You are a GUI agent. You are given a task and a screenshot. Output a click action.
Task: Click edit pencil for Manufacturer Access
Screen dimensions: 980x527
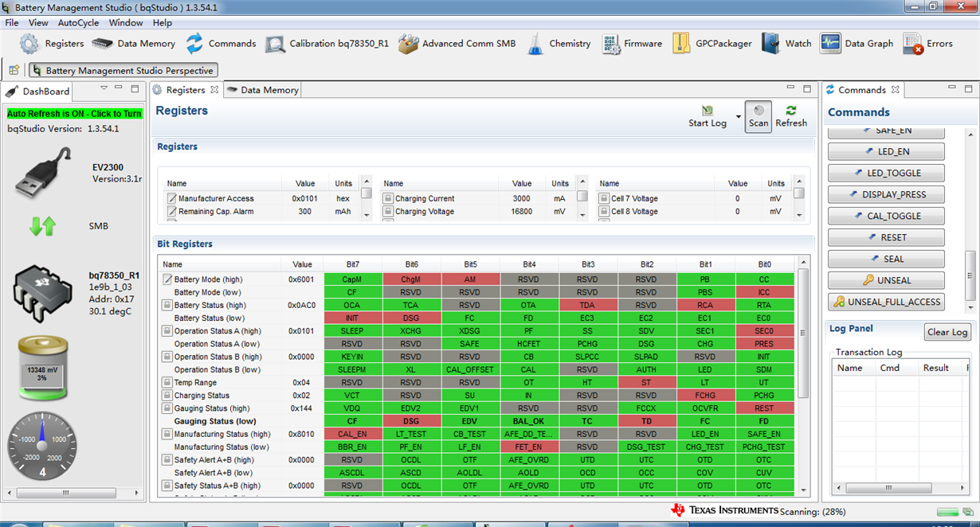coord(171,198)
